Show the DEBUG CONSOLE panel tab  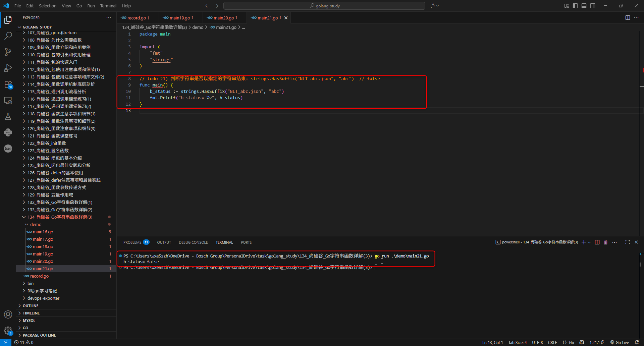(x=193, y=242)
